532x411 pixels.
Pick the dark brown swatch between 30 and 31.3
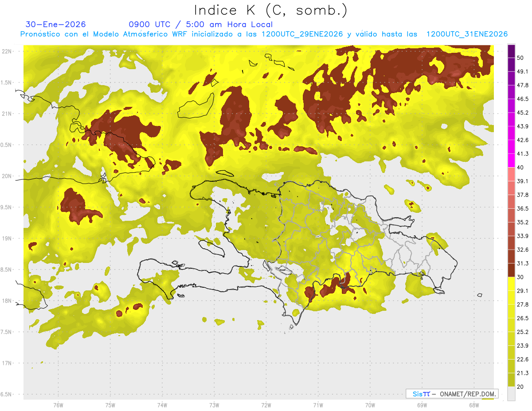511,270
